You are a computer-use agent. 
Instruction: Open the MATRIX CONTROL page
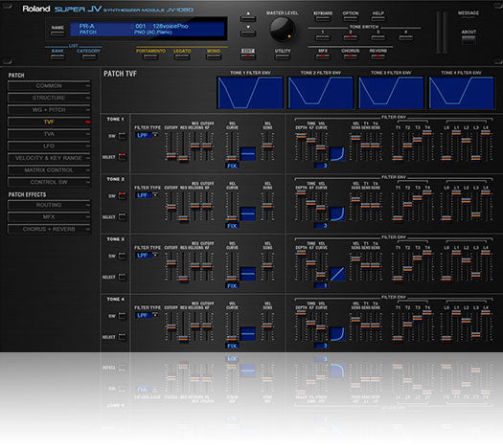49,170
